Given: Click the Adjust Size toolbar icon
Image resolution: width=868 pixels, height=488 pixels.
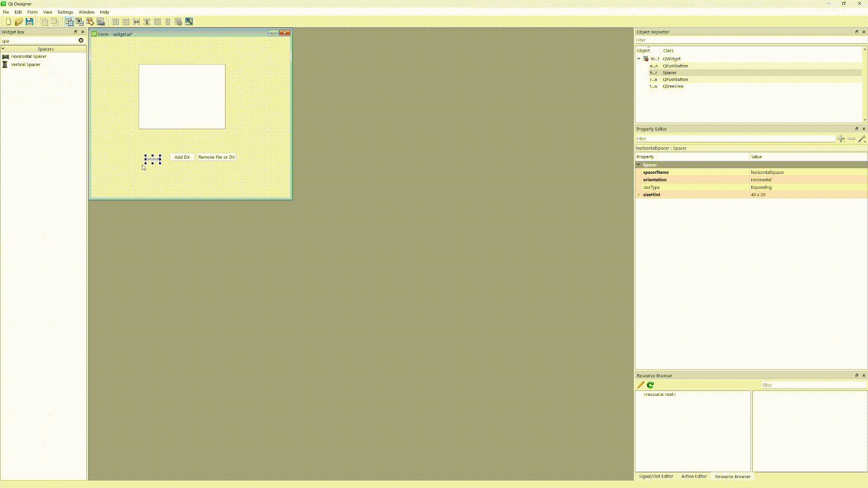Looking at the screenshot, I should 189,21.
